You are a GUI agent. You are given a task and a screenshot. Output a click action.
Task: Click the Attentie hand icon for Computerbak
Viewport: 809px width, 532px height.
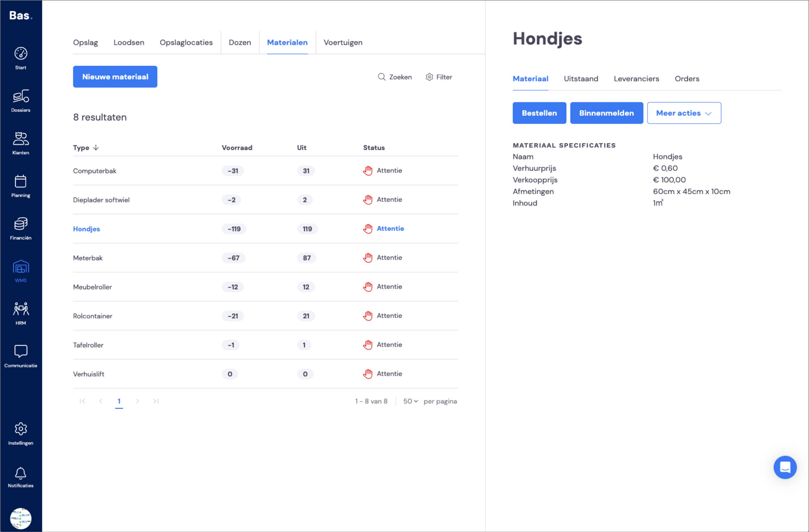pos(368,171)
